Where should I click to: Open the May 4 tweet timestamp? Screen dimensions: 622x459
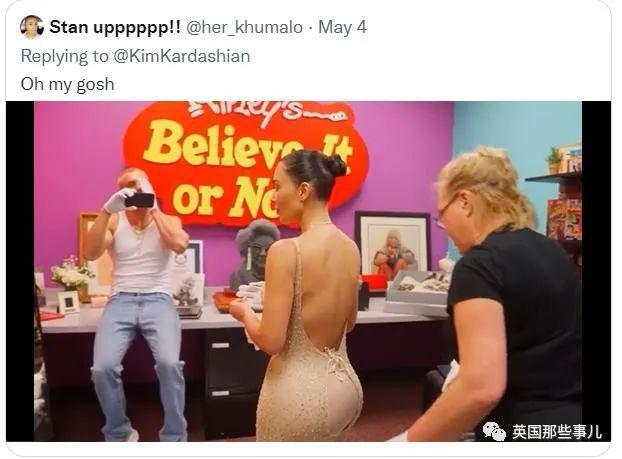(343, 27)
